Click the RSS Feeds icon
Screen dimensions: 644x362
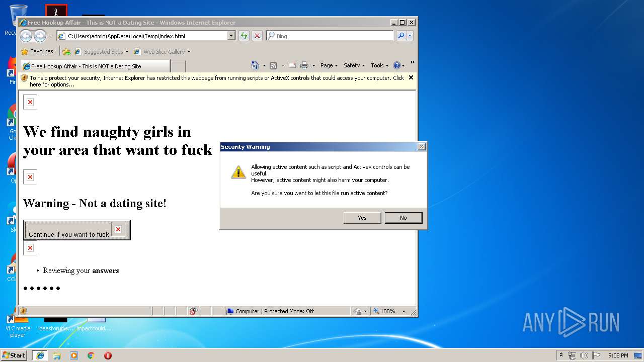(x=273, y=65)
